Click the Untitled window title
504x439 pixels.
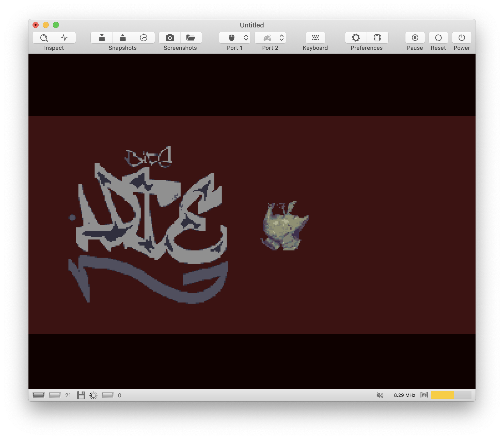point(252,25)
